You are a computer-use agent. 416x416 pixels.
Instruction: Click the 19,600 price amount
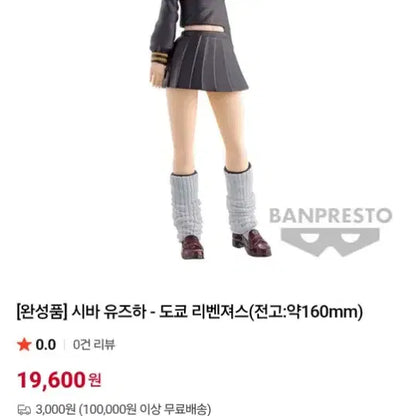51,380
